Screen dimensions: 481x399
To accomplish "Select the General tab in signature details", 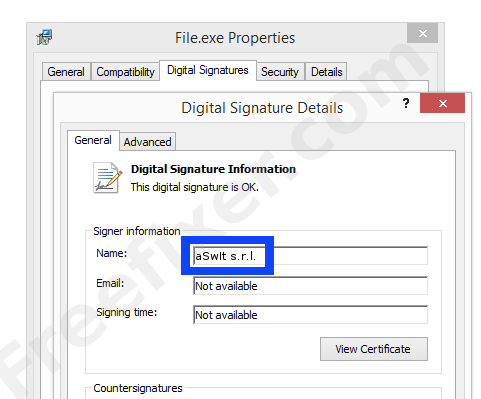I will coord(93,140).
